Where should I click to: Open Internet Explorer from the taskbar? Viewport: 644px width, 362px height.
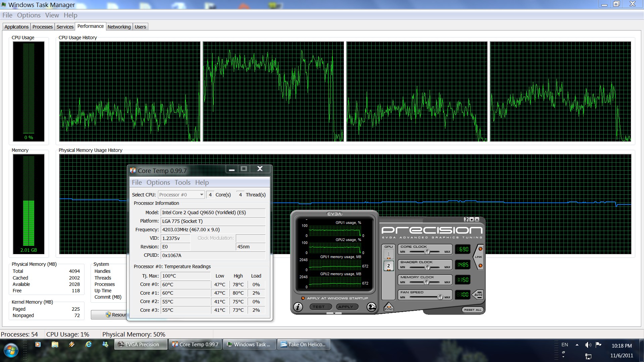point(89,344)
